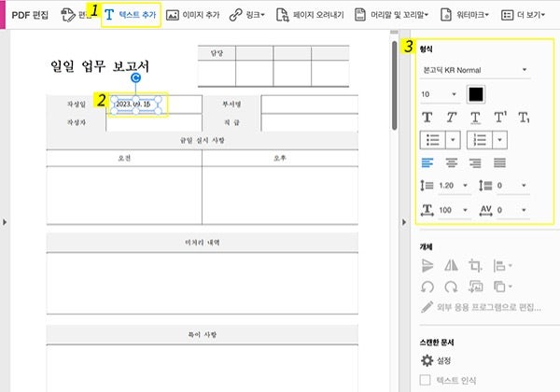Click the 미처리 내역 section header
The image size is (560, 392).
click(x=203, y=243)
